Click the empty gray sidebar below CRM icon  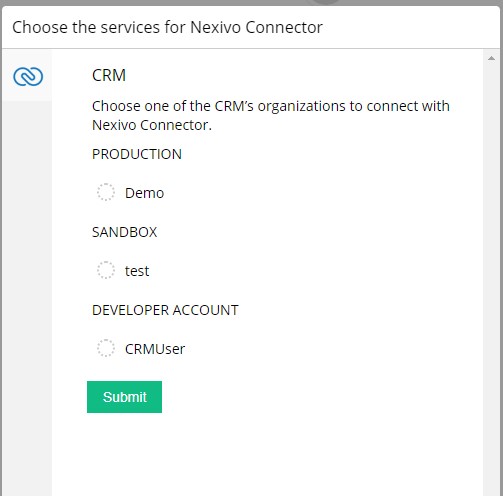(27, 298)
